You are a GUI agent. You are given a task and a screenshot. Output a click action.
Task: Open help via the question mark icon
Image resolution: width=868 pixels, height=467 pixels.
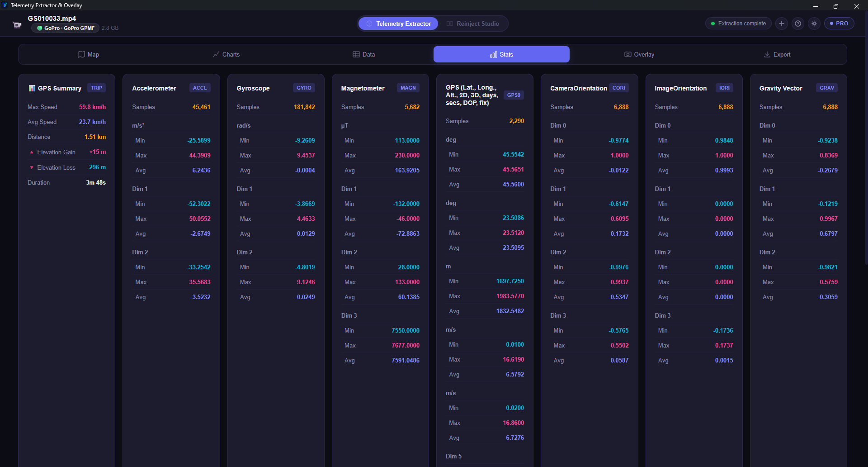[x=798, y=24]
